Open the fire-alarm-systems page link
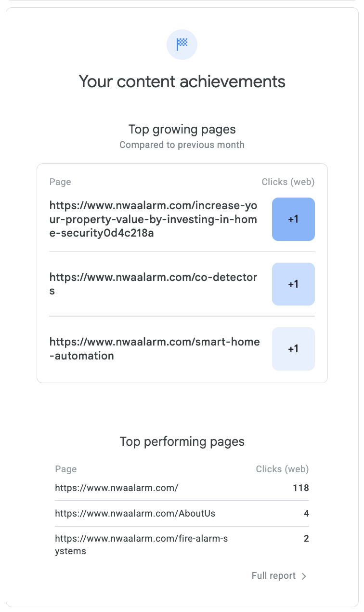The image size is (364, 612). [141, 545]
